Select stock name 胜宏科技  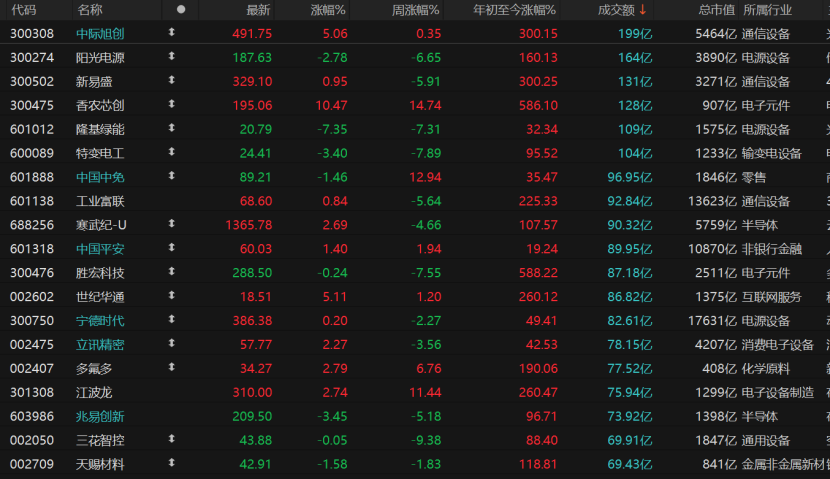pos(100,273)
